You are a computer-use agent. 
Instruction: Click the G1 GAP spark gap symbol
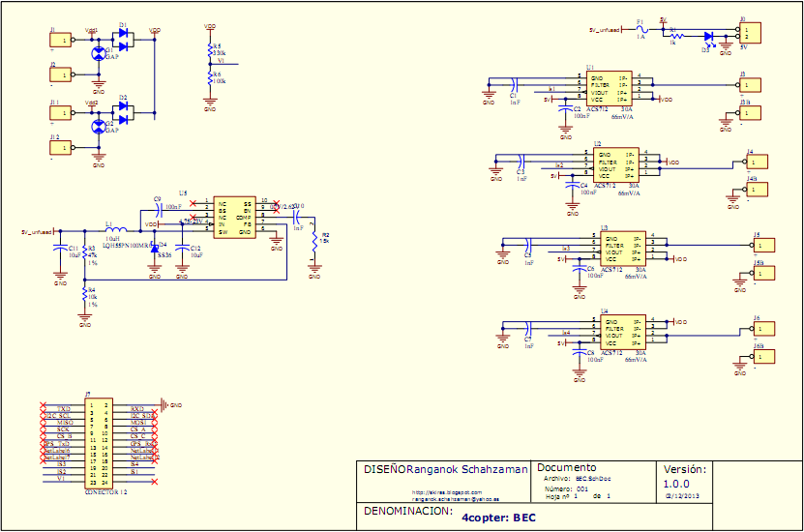click(x=97, y=54)
